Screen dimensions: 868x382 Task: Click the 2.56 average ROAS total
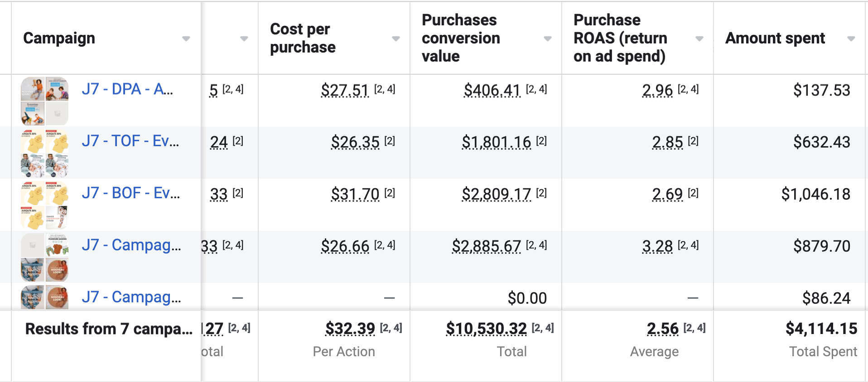[x=662, y=329]
